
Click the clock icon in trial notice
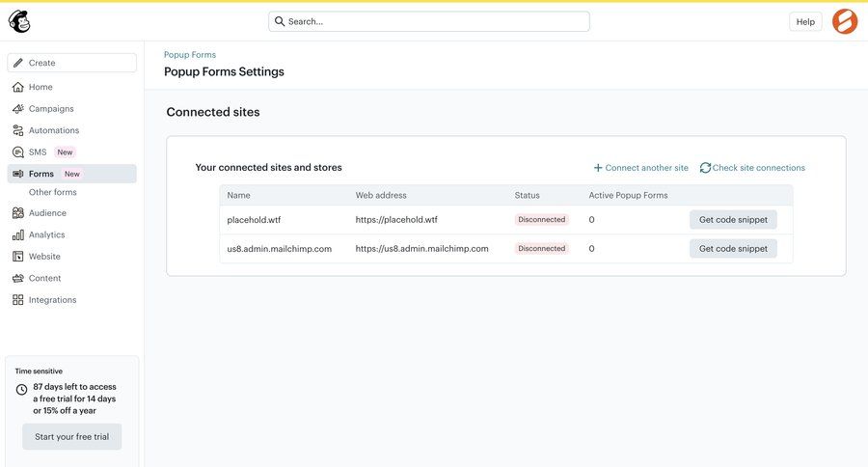coord(21,390)
